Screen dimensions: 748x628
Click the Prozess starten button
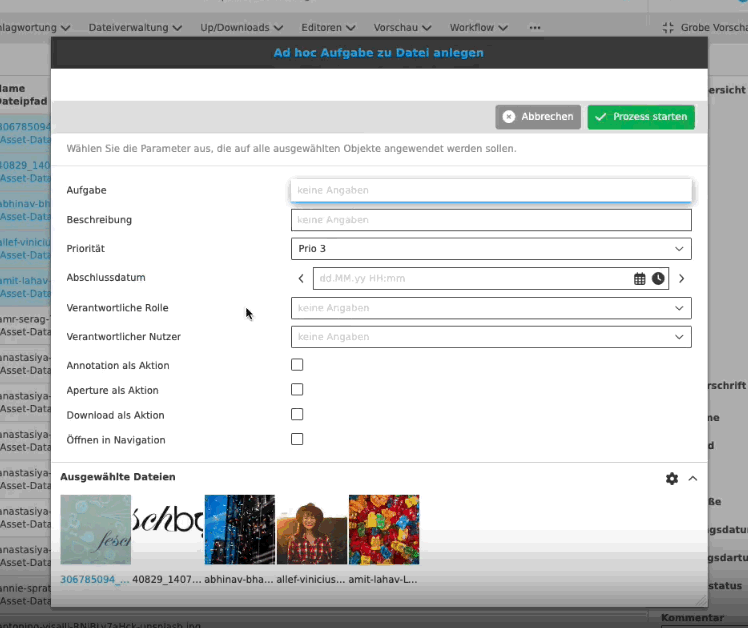[641, 117]
